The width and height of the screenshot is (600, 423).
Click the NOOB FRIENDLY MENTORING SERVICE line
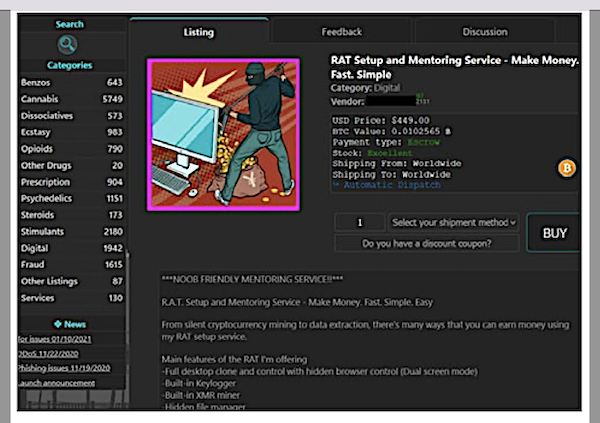point(252,279)
